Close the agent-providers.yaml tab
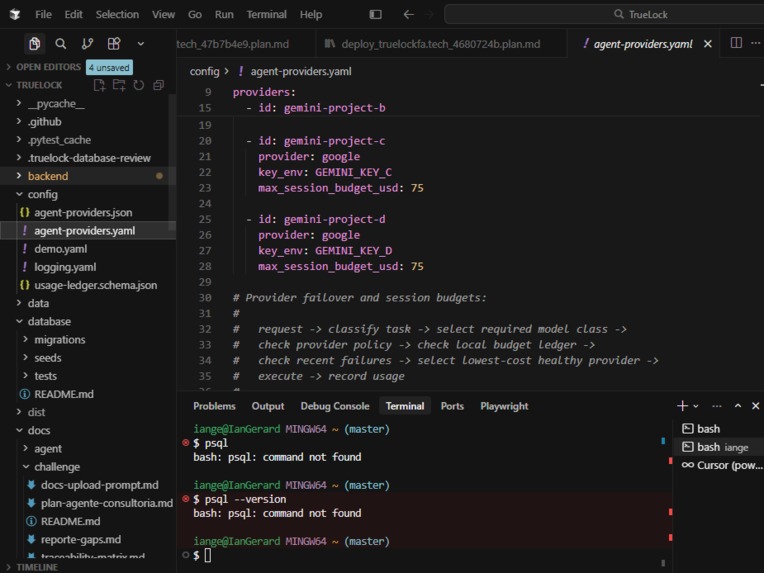 click(707, 44)
